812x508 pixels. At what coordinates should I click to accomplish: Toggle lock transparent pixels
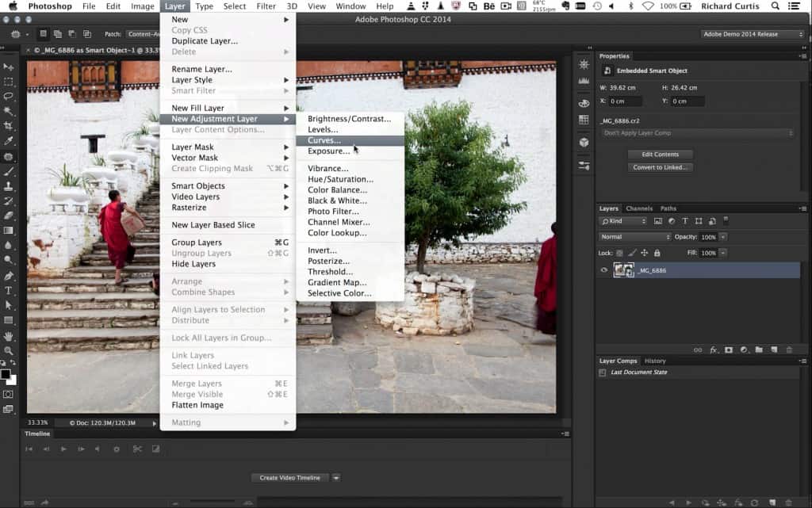(x=619, y=253)
